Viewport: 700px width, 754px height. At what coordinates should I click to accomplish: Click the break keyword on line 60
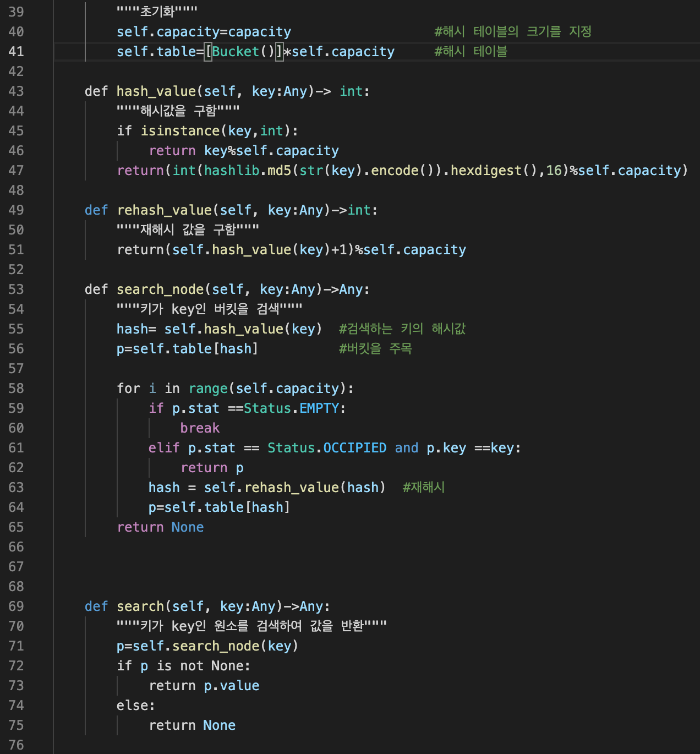pos(200,428)
